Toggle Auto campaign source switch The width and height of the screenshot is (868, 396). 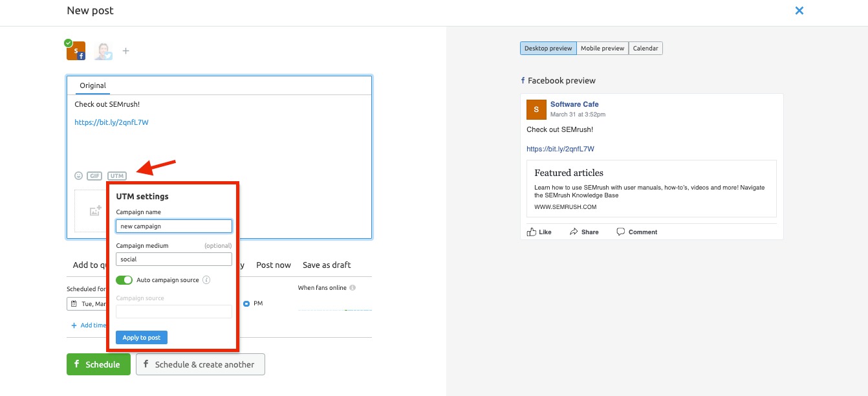(124, 280)
